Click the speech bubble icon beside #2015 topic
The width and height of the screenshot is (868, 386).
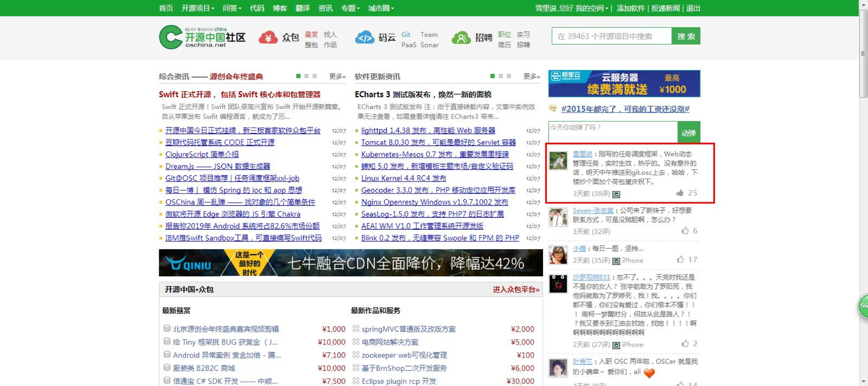[553, 109]
